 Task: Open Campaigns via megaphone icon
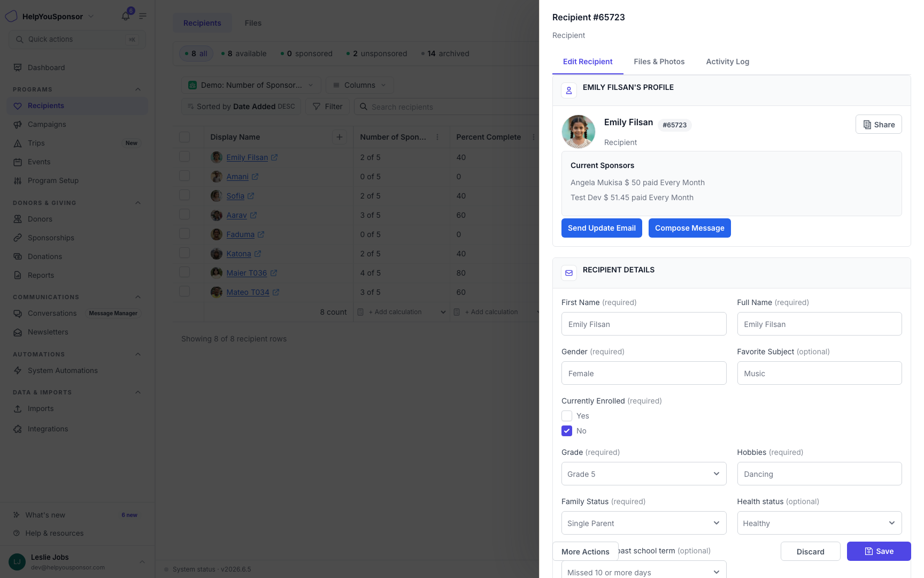pyautogui.click(x=18, y=124)
